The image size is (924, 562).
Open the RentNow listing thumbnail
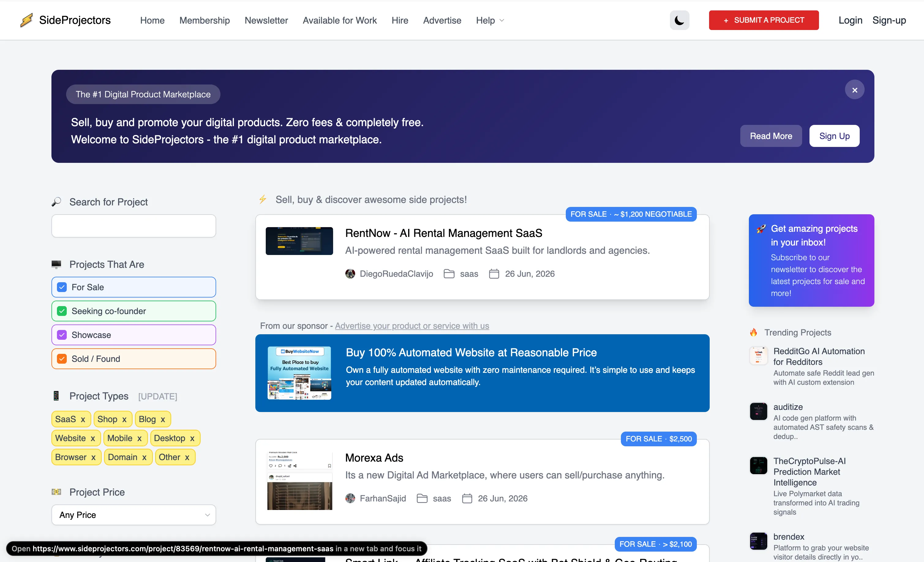pos(299,241)
